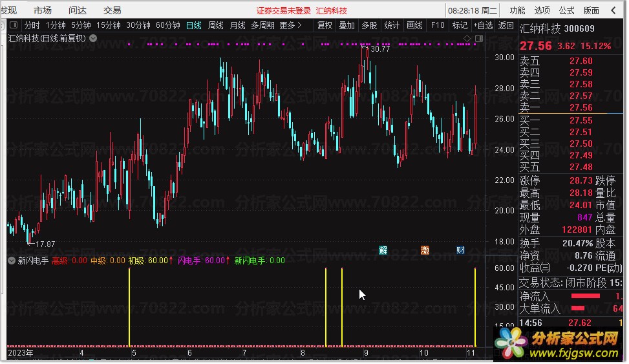Screen dimensions: 629x364
Task: Click the 证券交易未登录 login link
Action: 284,11
